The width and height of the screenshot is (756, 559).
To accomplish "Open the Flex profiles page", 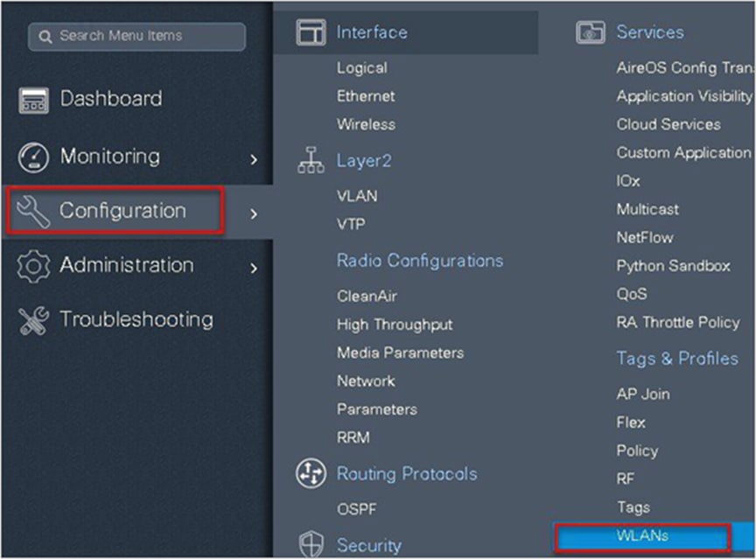I will [631, 423].
